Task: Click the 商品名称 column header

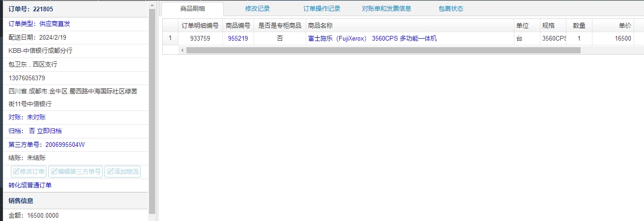Action: click(x=410, y=25)
